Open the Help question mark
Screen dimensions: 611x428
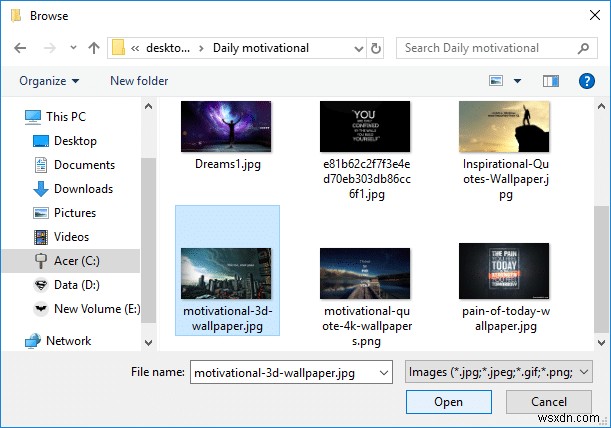click(586, 81)
